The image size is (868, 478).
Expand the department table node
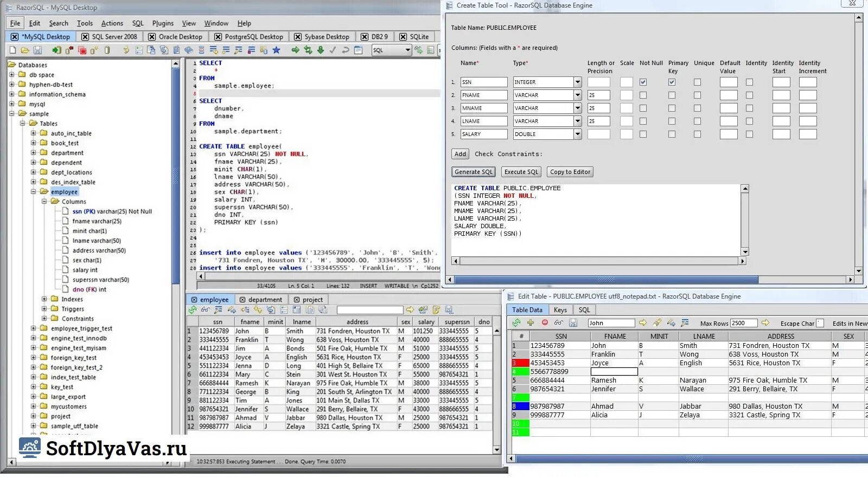pyautogui.click(x=33, y=153)
